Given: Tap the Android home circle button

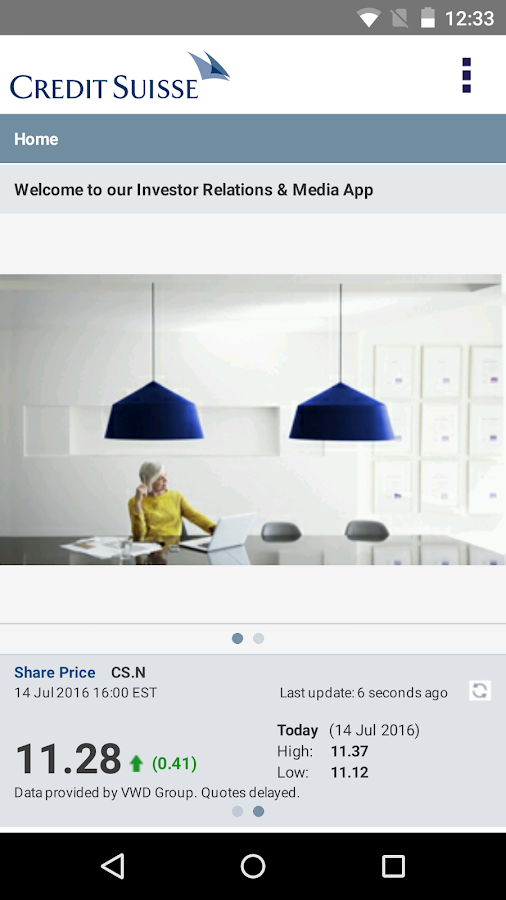Looking at the screenshot, I should tap(253, 866).
